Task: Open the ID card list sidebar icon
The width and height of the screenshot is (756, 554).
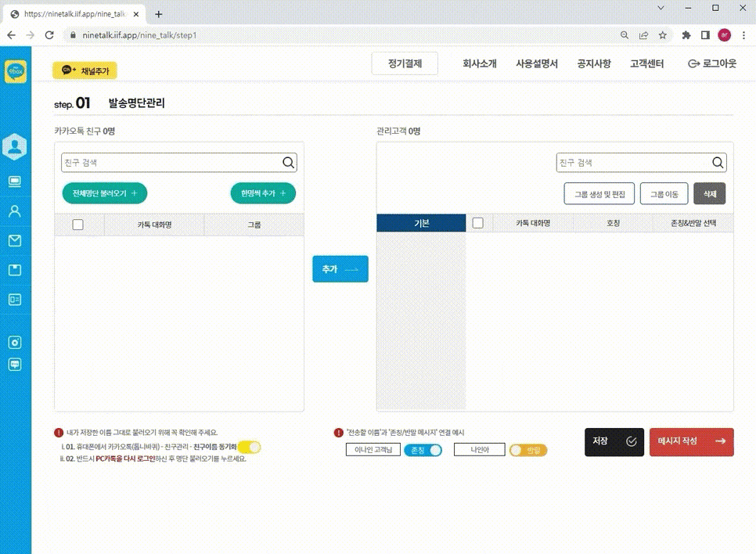Action: tap(15, 300)
